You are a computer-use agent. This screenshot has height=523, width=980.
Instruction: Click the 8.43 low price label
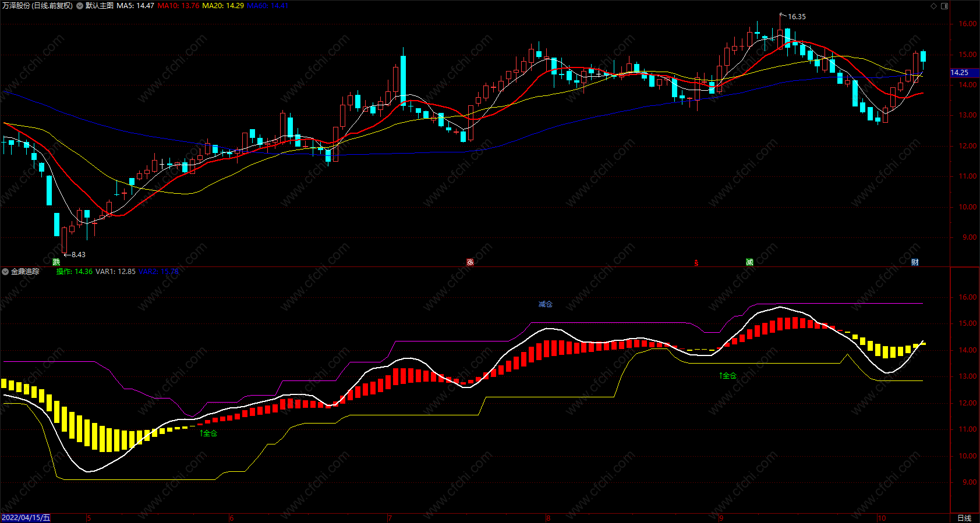click(78, 255)
